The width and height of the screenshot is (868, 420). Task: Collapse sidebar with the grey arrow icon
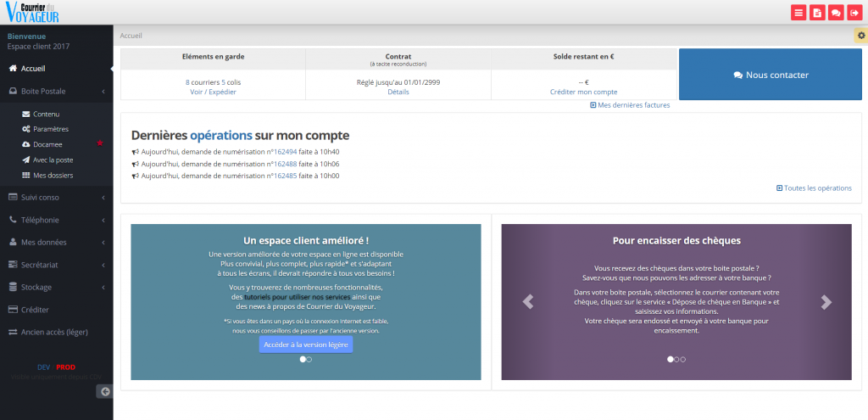pos(104,391)
